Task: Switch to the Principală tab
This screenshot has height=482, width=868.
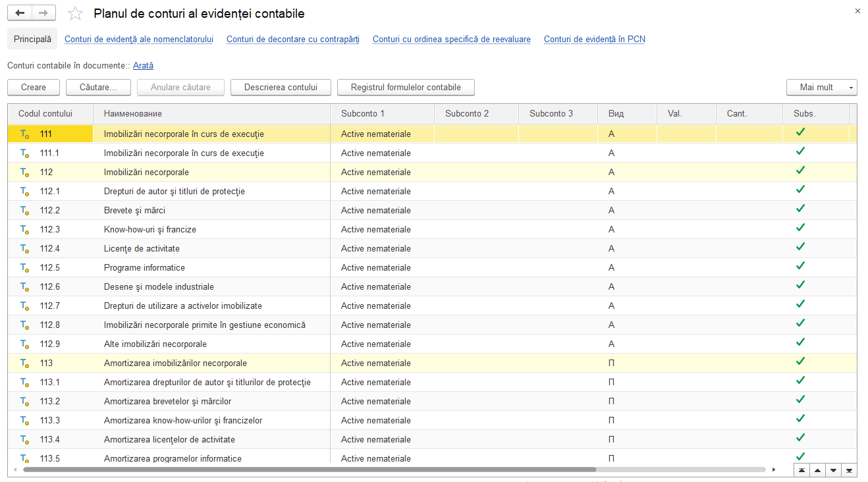Action: point(32,39)
